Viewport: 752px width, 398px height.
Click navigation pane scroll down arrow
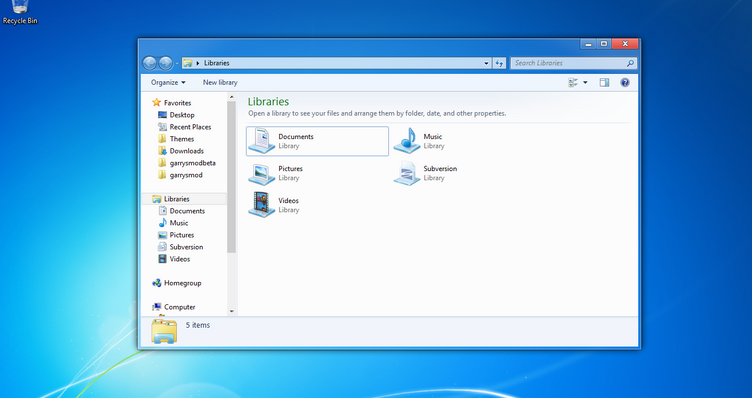pos(232,311)
